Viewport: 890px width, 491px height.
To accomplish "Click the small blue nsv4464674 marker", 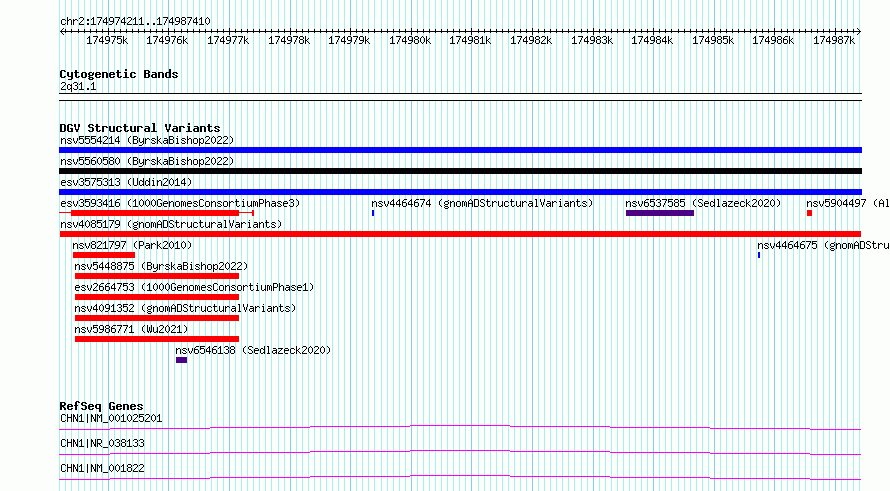I will [x=373, y=213].
